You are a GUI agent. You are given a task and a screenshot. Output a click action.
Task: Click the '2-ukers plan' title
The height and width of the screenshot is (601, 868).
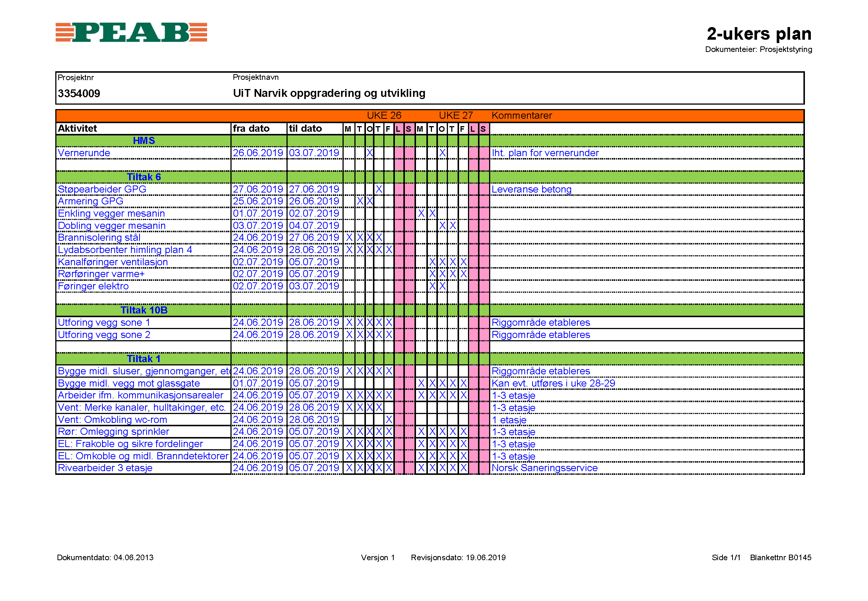tap(759, 34)
